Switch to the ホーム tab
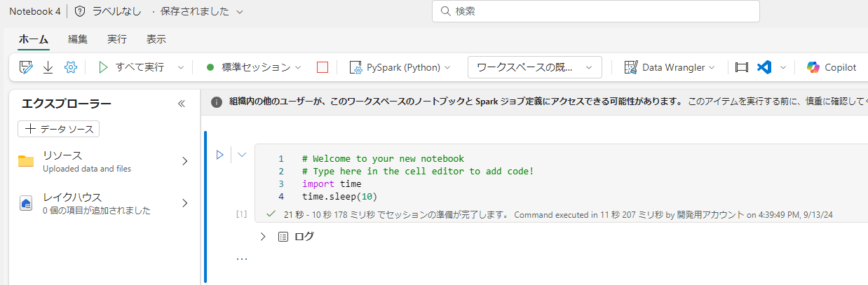Image resolution: width=868 pixels, height=285 pixels. (34, 39)
